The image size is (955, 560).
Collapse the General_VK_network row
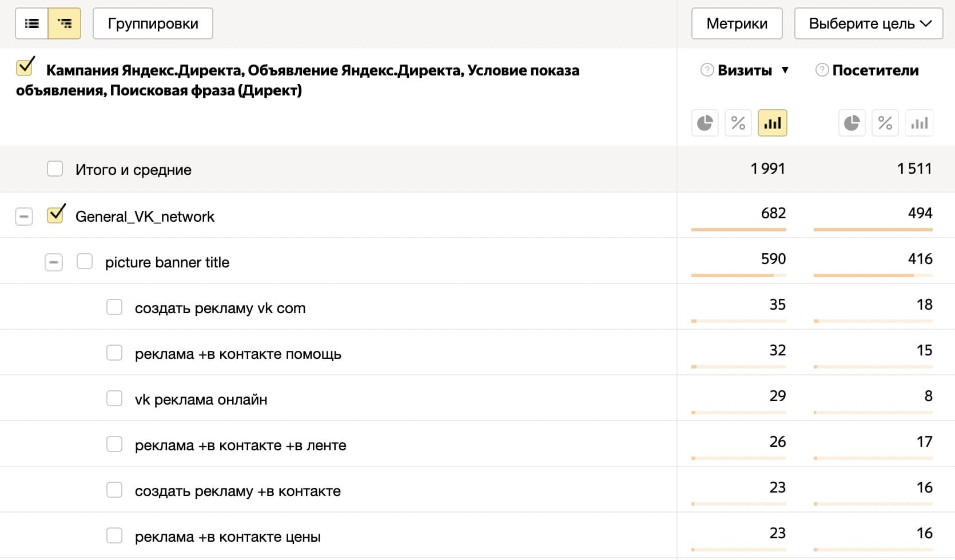point(24,217)
